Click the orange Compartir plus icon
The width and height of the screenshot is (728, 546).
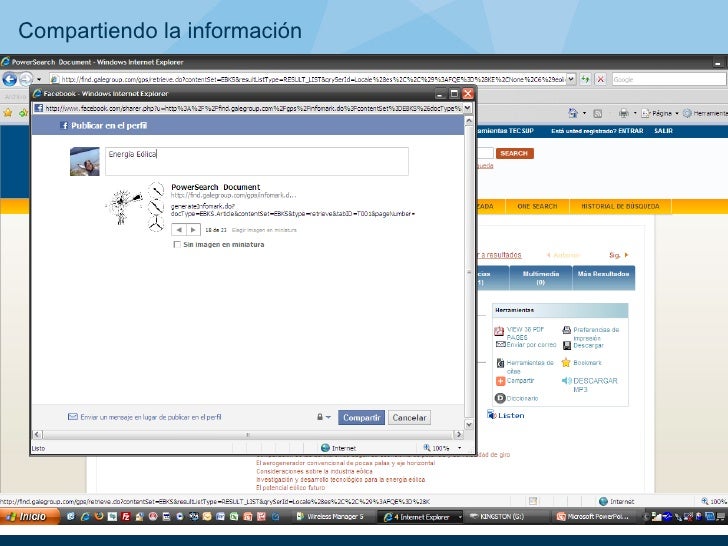click(x=500, y=381)
